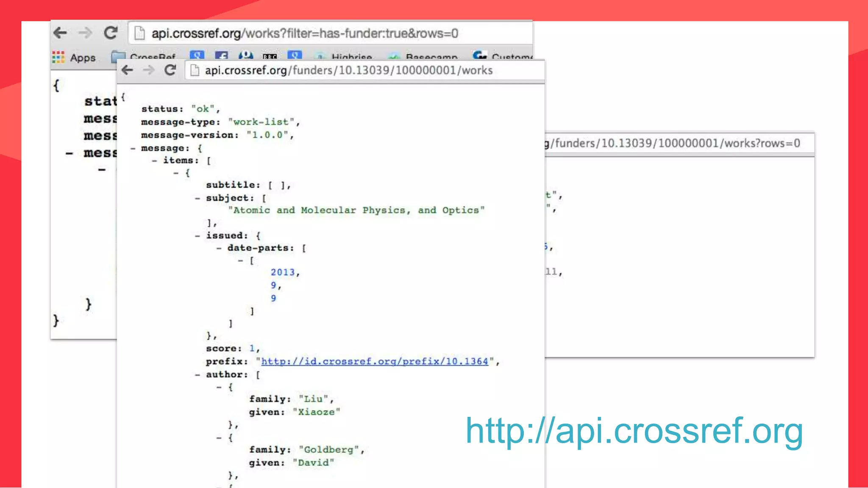
Task: Open the Apps grid icon in bookmarks bar
Action: 58,57
